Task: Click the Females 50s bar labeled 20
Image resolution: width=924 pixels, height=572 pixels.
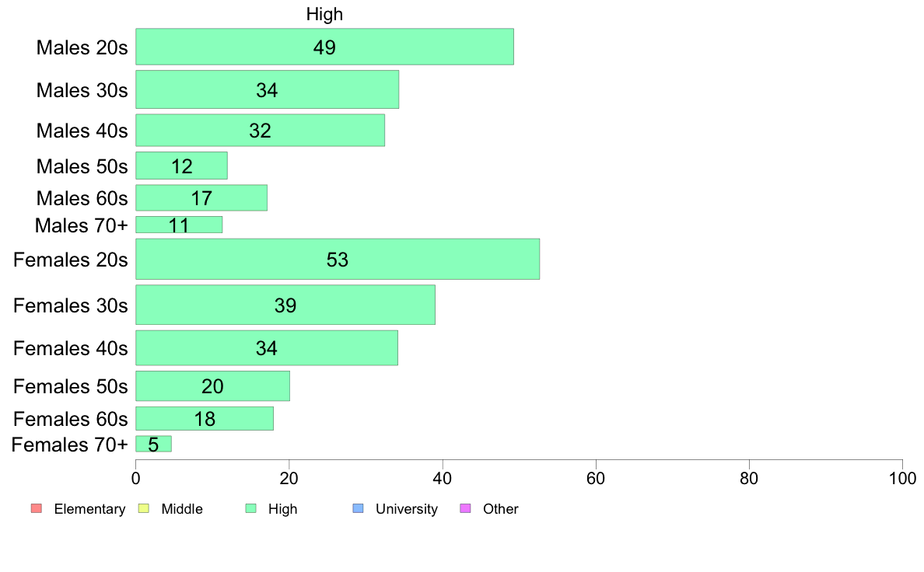Action: (x=213, y=385)
